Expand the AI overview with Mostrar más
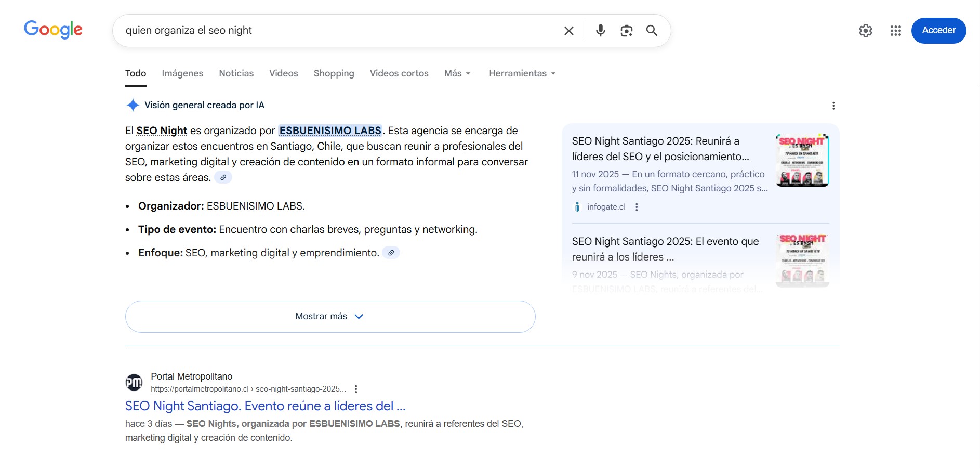 pos(330,316)
